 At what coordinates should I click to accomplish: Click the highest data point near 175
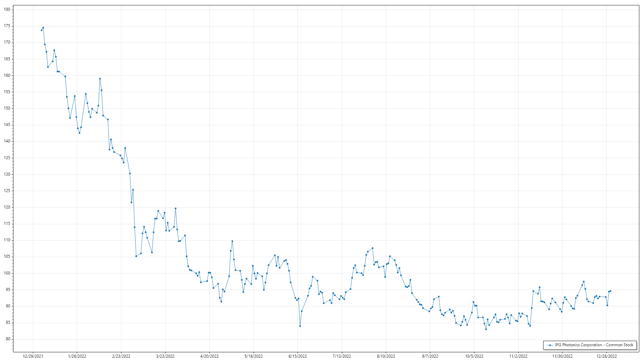point(43,28)
